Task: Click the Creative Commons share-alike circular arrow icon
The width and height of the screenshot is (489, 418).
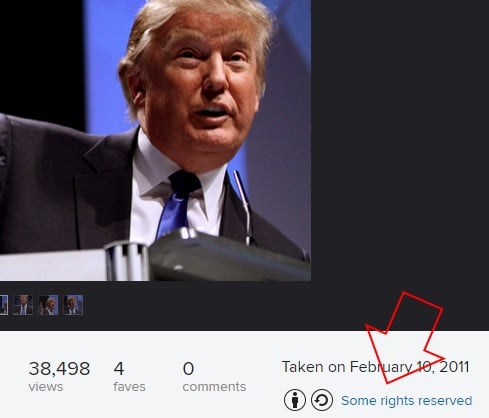Action: tap(322, 400)
